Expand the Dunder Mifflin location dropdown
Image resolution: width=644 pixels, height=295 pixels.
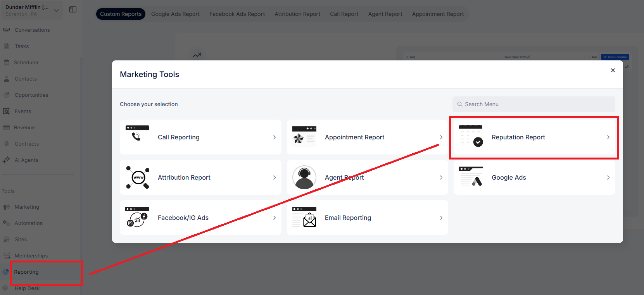(x=56, y=10)
